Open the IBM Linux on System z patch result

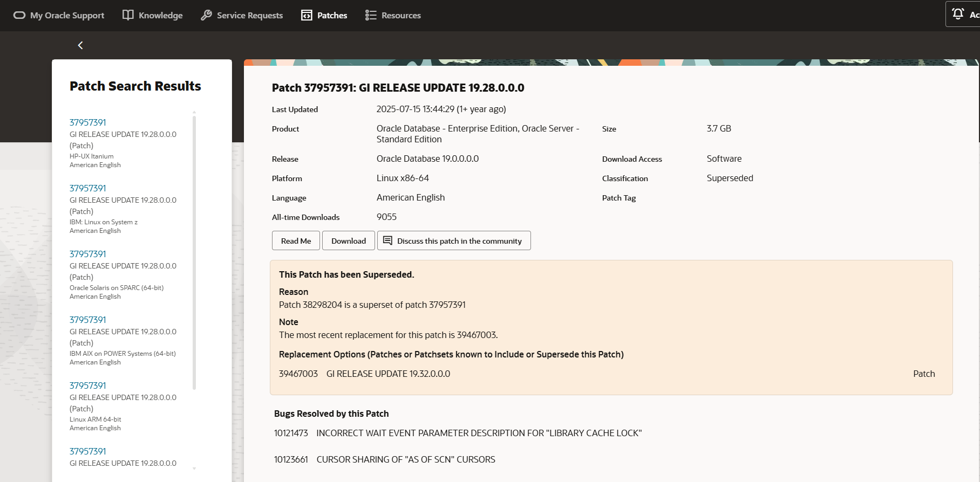click(88, 188)
